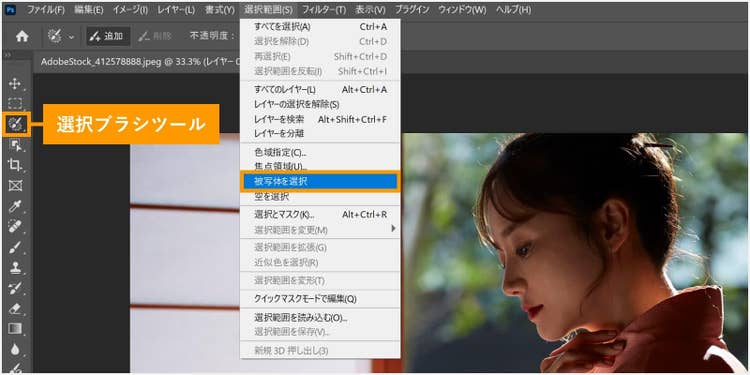This screenshot has width=750, height=375.
Task: Click the Photoshop Ps logo icon
Action: coord(10,10)
